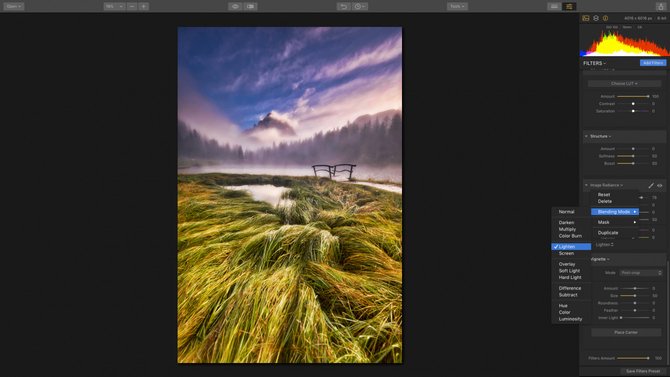Choose Multiply in blending mode list

567,230
